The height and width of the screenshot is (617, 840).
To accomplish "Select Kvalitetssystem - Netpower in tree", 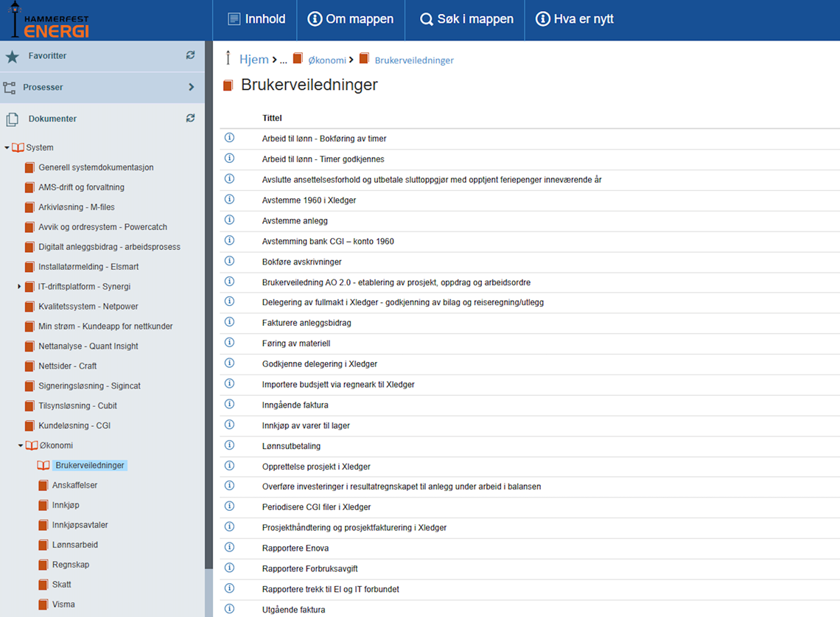I will coord(88,306).
